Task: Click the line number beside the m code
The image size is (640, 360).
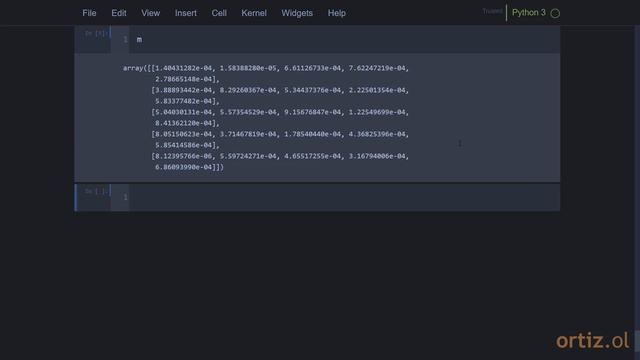Action: [125, 40]
